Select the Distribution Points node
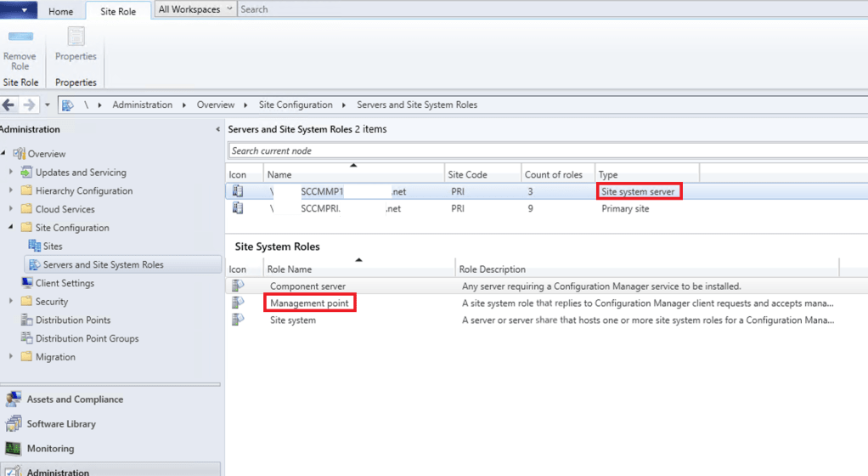Image resolution: width=868 pixels, height=476 pixels. click(x=73, y=320)
